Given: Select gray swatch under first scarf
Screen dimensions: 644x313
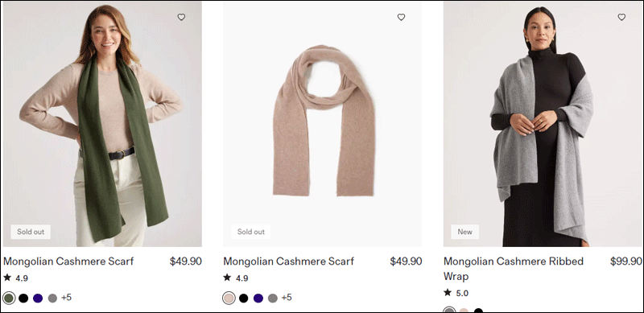Looking at the screenshot, I should 52,299.
